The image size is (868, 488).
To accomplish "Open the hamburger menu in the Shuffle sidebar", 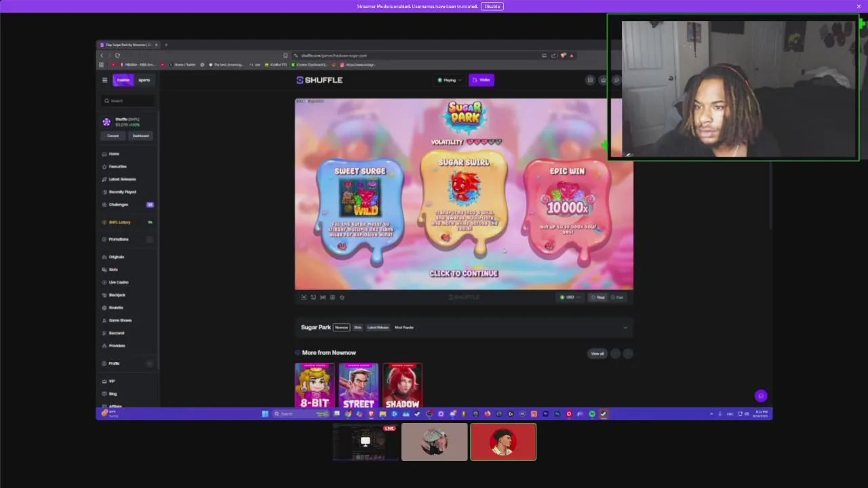I will [104, 80].
